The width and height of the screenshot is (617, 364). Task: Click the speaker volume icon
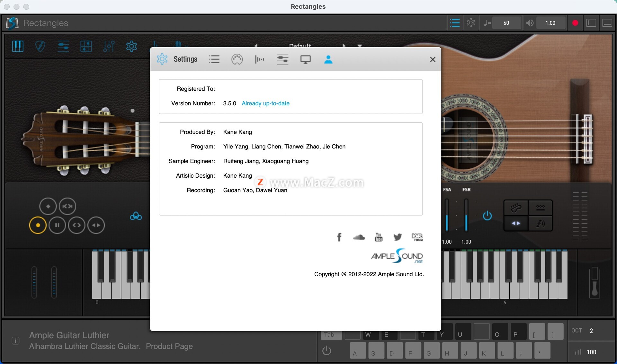530,23
